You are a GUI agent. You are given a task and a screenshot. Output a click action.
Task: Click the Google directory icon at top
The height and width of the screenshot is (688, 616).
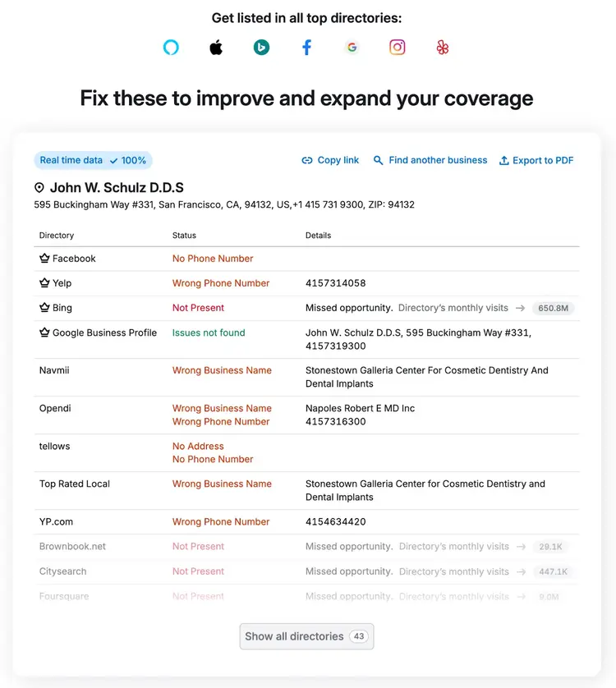[352, 48]
